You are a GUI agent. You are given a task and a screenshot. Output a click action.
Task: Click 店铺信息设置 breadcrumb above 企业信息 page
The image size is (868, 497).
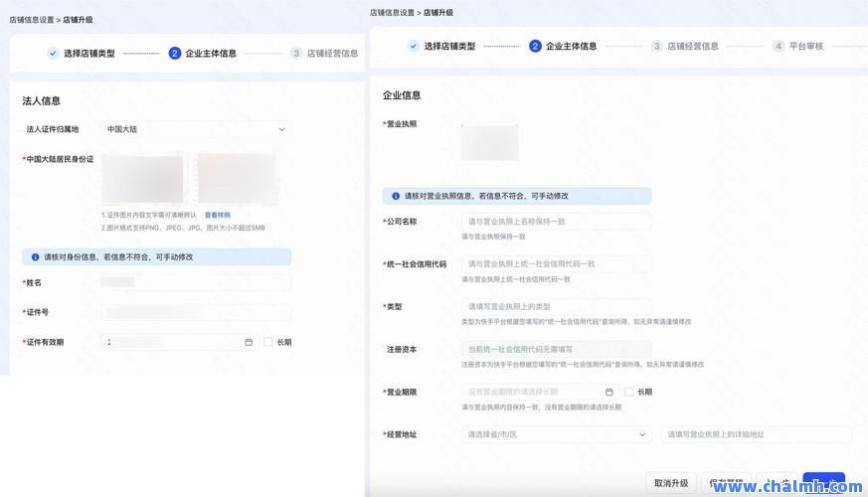click(392, 12)
